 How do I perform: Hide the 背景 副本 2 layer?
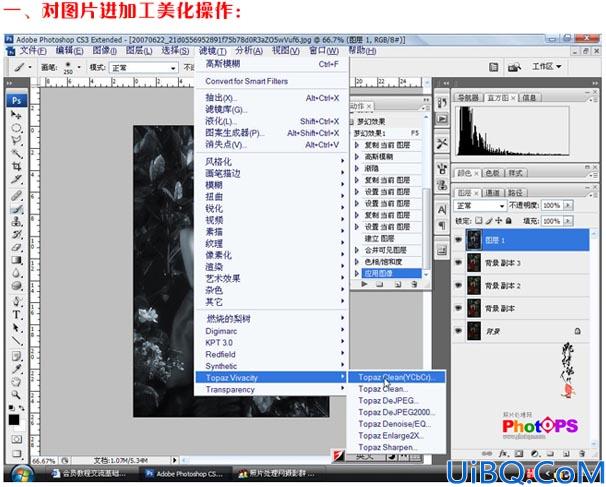tap(458, 285)
